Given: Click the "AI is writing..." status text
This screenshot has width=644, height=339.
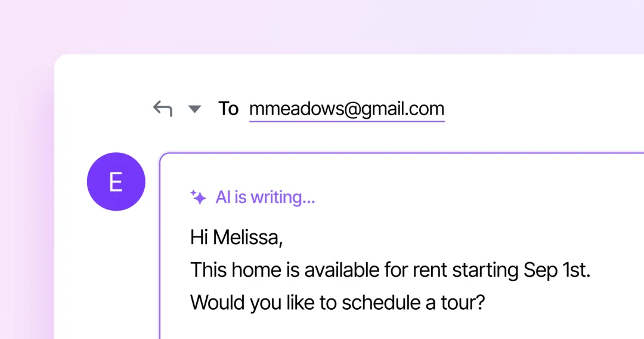Looking at the screenshot, I should point(265,197).
